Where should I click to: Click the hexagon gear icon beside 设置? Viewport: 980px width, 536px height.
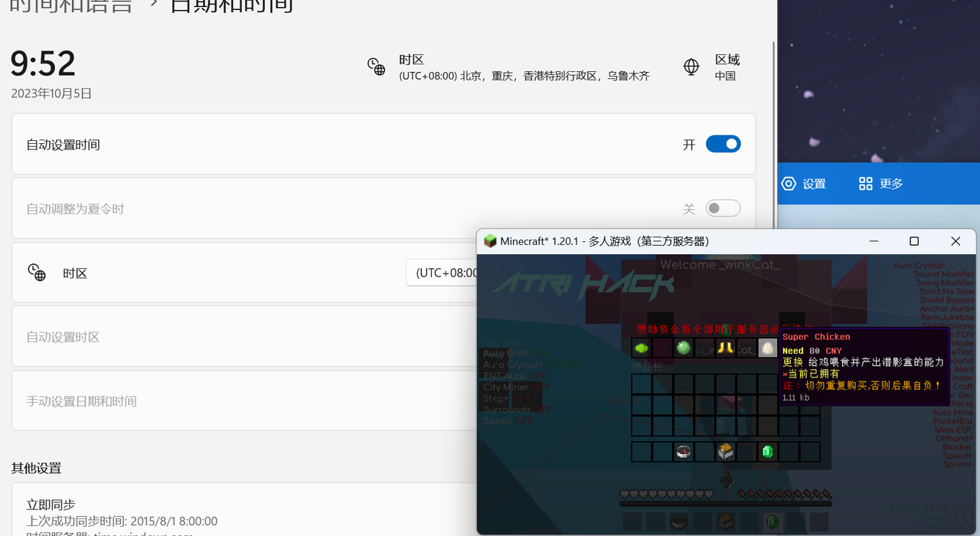(x=789, y=184)
